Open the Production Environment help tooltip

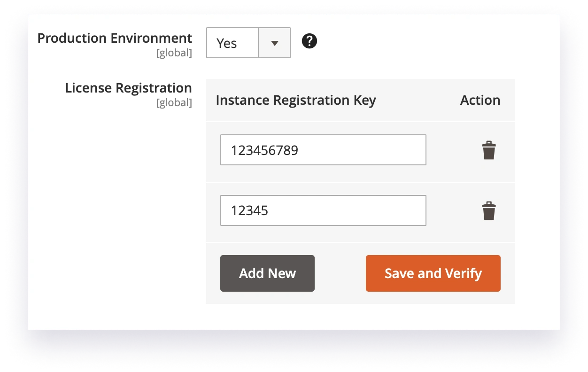[x=309, y=41]
